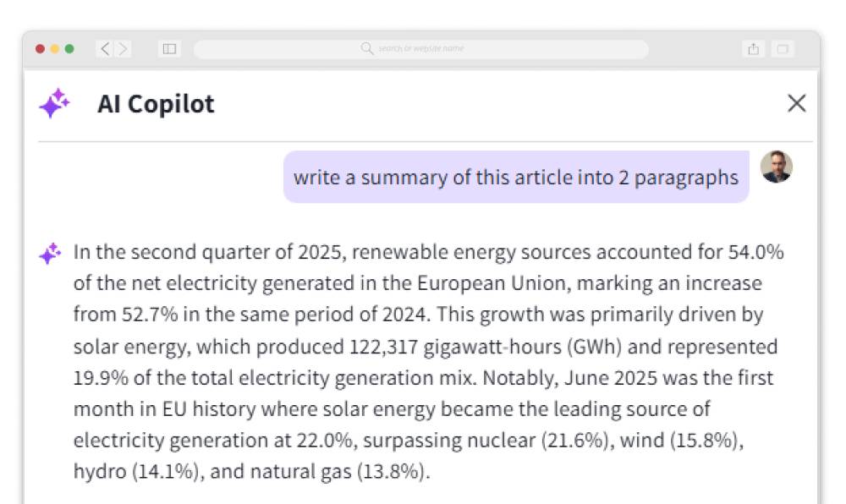This screenshot has height=504, width=846.
Task: Click the magnifier icon in address bar
Action: (x=367, y=49)
